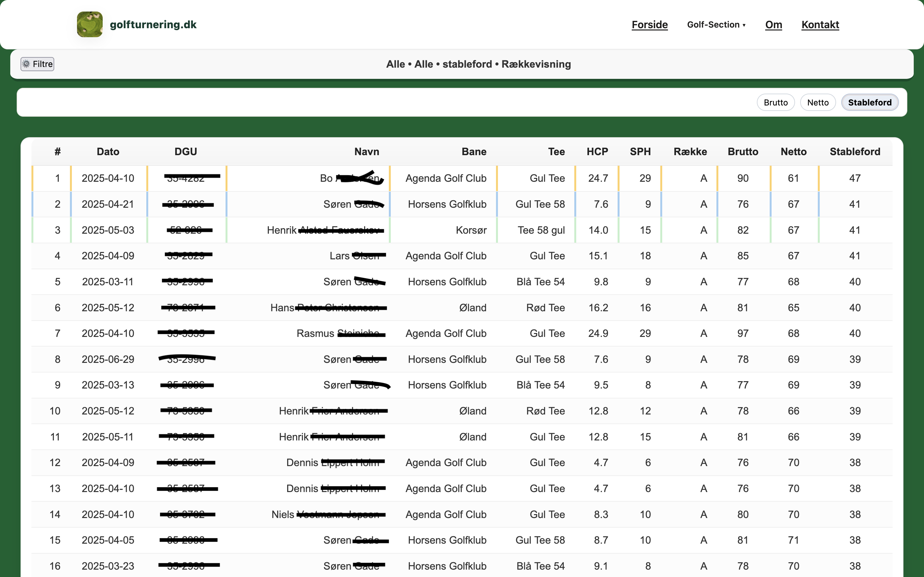The width and height of the screenshot is (924, 577).
Task: Confirm the Stableford view is selected
Action: pos(870,102)
